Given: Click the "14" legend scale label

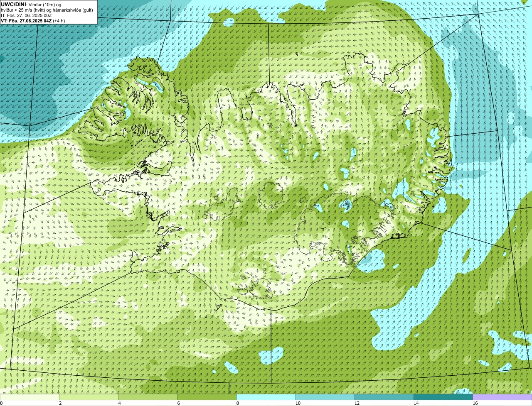Looking at the screenshot, I should [416, 403].
